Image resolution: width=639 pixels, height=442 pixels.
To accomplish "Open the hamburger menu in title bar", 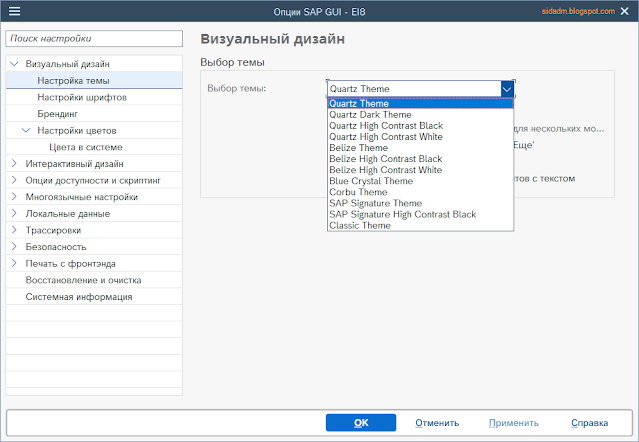I will [x=15, y=11].
